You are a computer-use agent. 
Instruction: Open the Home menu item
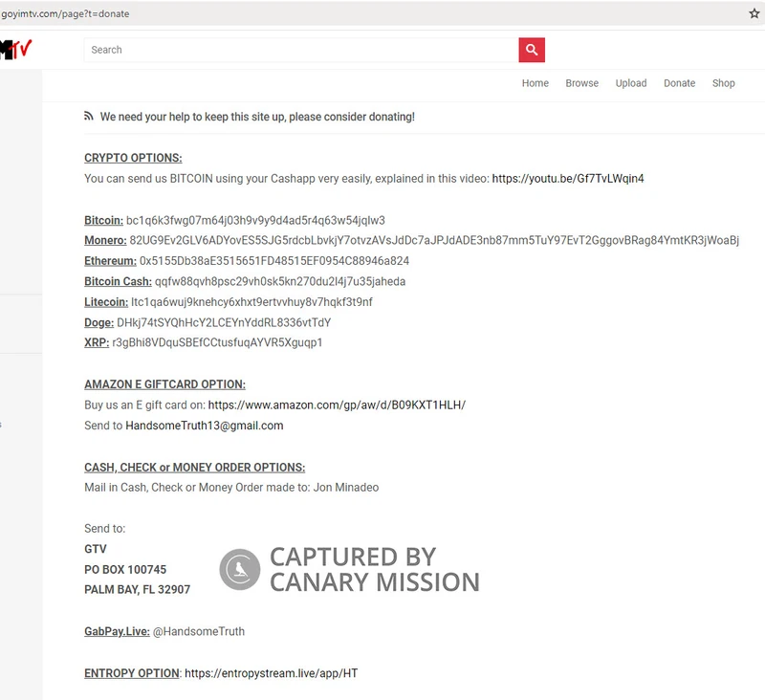click(535, 83)
